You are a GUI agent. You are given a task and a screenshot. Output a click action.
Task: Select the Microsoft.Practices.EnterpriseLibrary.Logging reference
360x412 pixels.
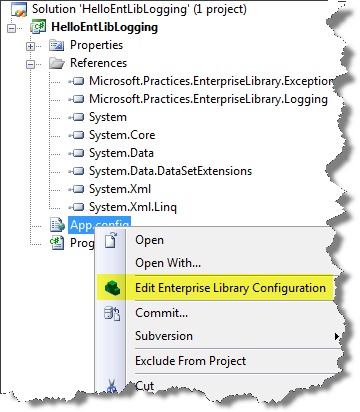click(x=208, y=99)
